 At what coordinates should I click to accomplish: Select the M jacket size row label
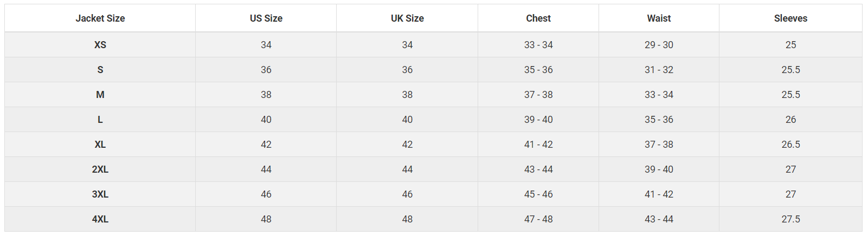pyautogui.click(x=100, y=95)
